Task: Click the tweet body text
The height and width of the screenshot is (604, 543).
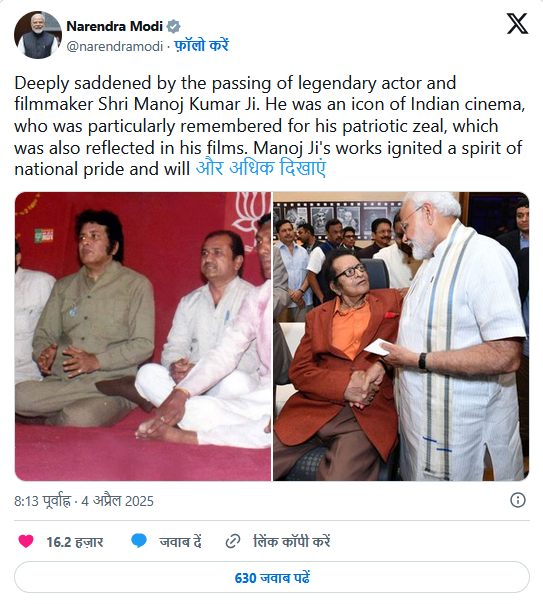Action: [270, 126]
